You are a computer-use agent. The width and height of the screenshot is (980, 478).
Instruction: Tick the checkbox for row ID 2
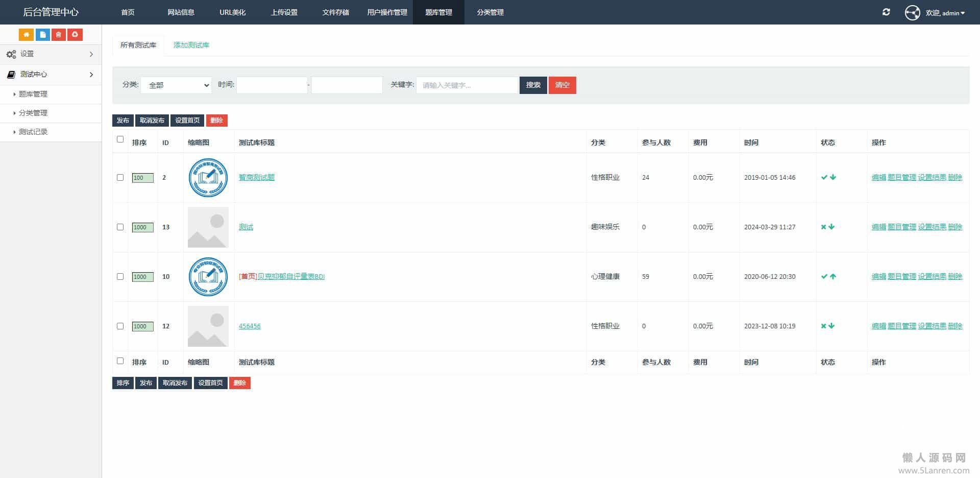tap(120, 177)
